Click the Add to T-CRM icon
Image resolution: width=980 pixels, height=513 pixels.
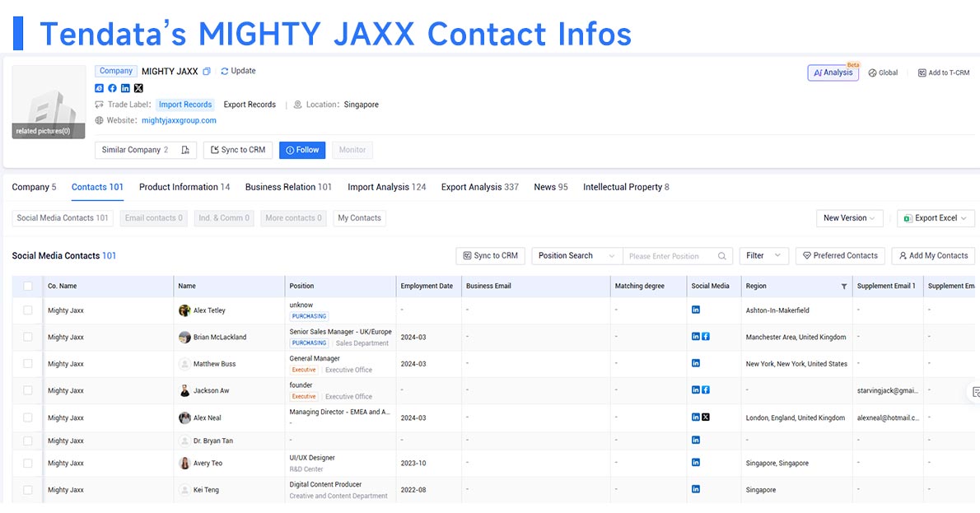(922, 73)
